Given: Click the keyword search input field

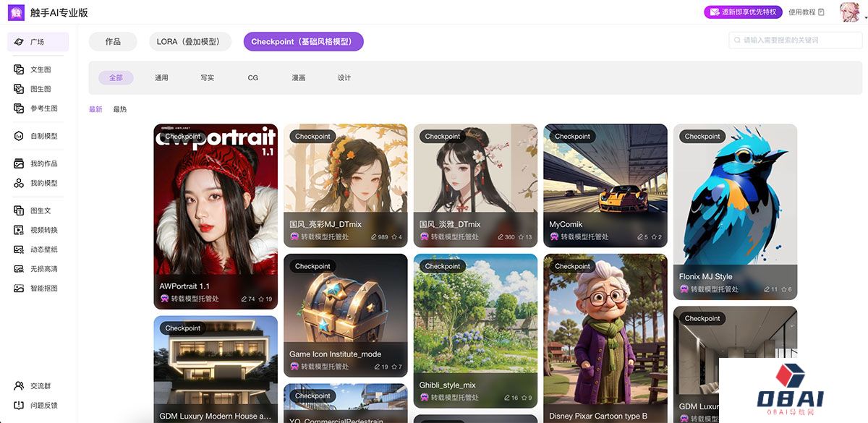Looking at the screenshot, I should pos(794,40).
